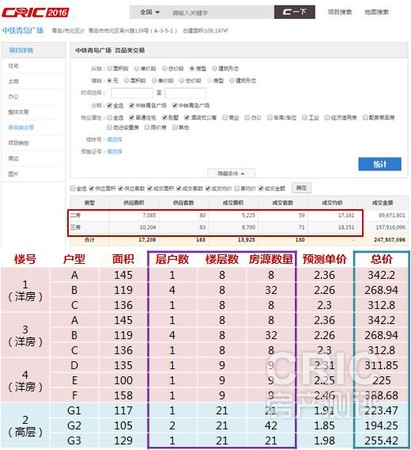Open 项目搜索 link in header
The width and height of the screenshot is (411, 450).
point(340,12)
